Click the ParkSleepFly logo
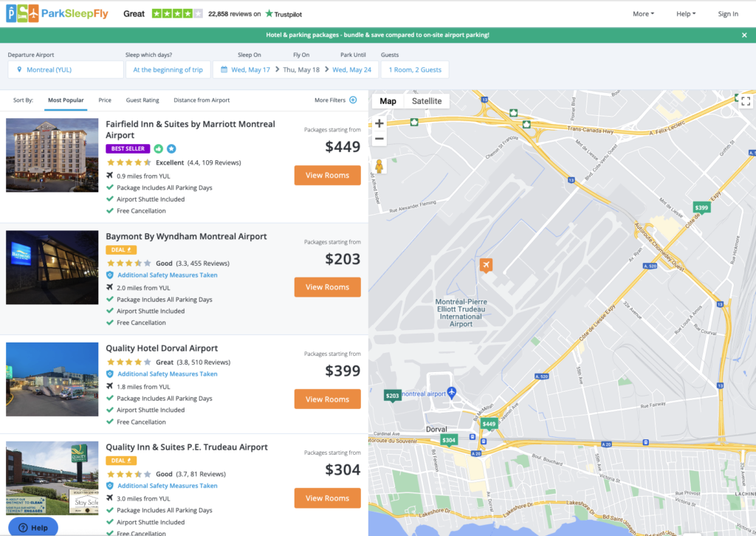The image size is (756, 536). click(x=58, y=13)
